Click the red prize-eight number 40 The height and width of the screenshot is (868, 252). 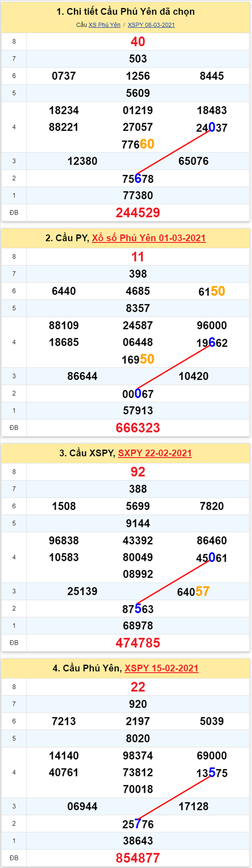(138, 42)
